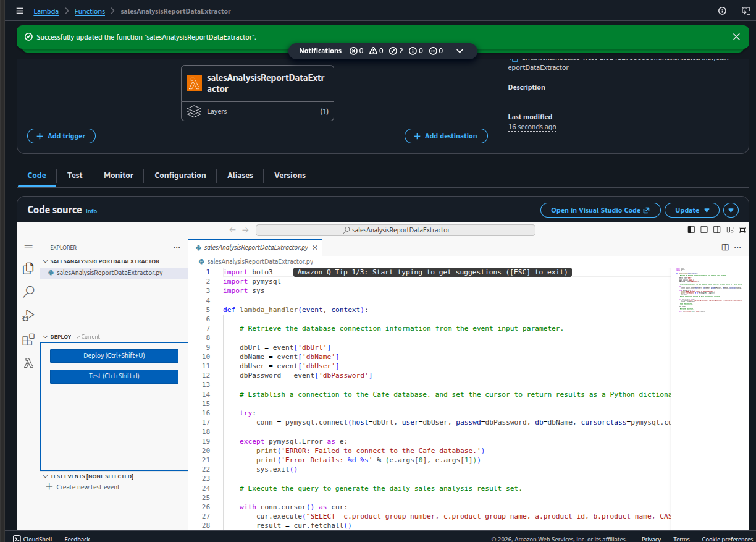
Task: Click the orange Lambda function icon
Action: [x=195, y=83]
